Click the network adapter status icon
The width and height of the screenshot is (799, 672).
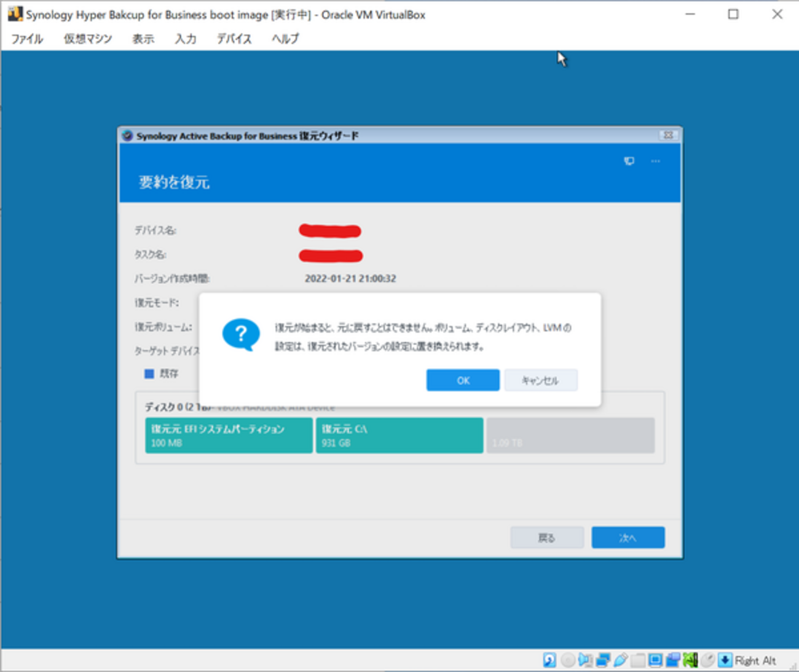pos(603,660)
